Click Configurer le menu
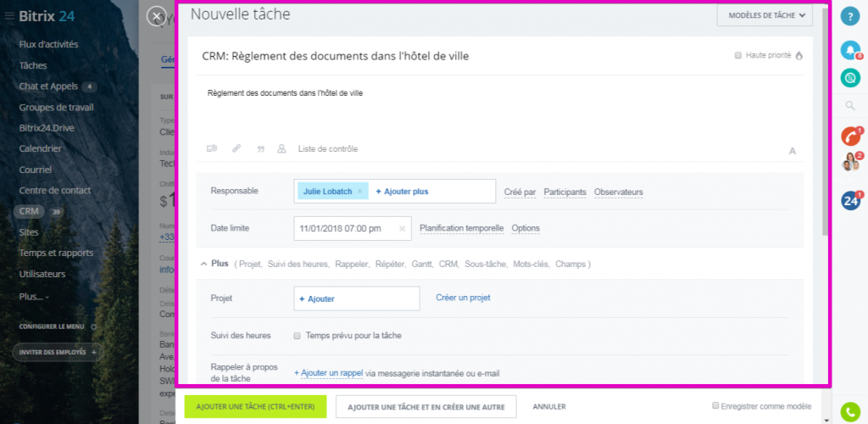The width and height of the screenshot is (868, 424). pos(53,326)
